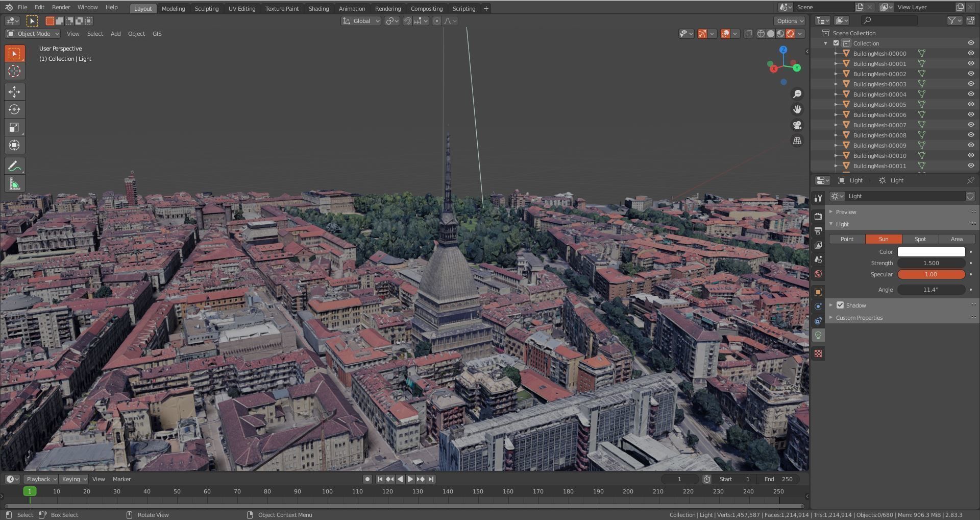Viewport: 980px width, 520px height.
Task: Set light type to Point
Action: point(847,239)
